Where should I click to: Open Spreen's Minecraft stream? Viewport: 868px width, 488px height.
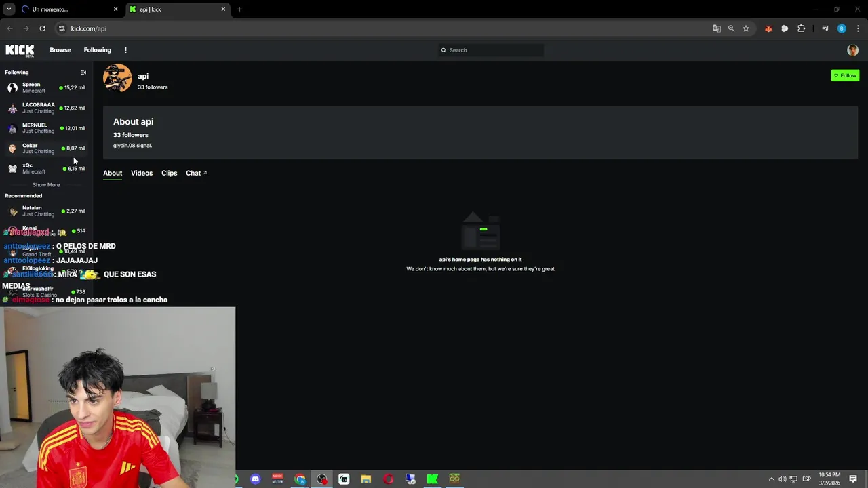pos(46,88)
